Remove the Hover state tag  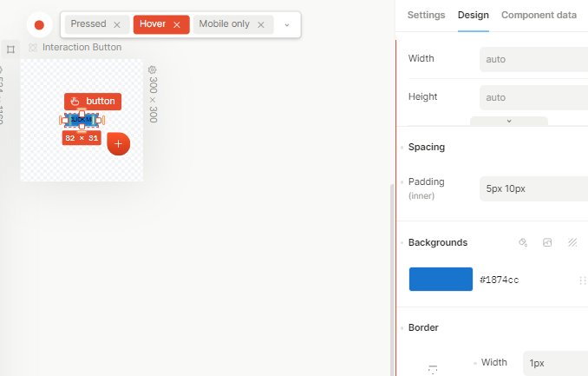pyautogui.click(x=177, y=24)
